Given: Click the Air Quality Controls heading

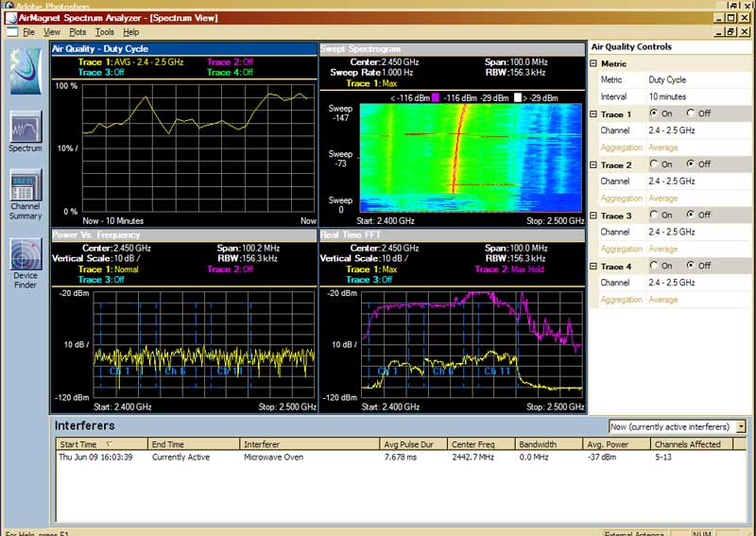Looking at the screenshot, I should [x=631, y=47].
